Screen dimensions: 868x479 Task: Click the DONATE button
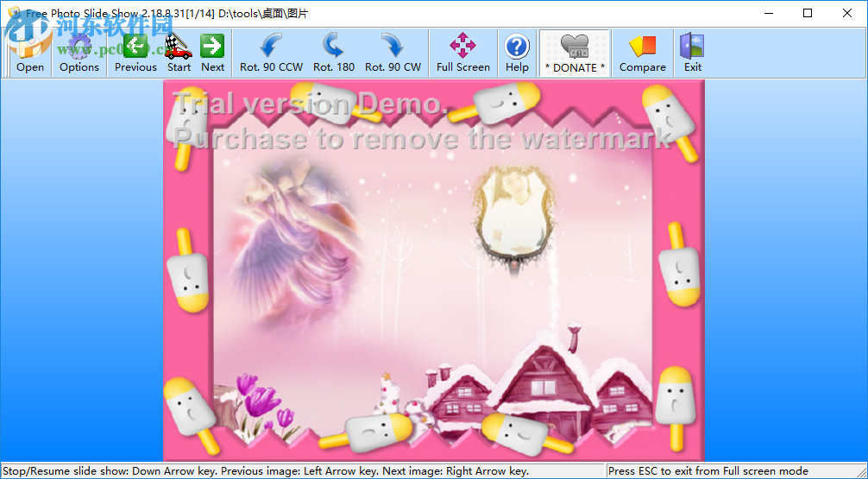coord(575,54)
